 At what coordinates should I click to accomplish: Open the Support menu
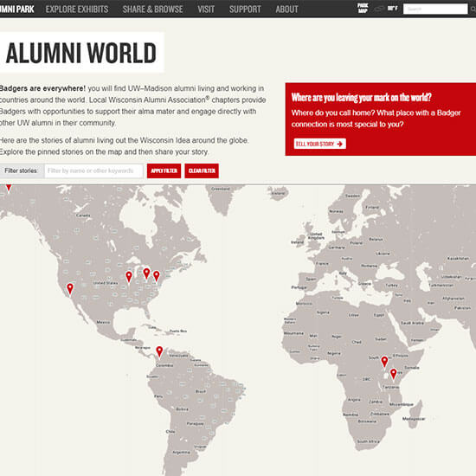245,10
